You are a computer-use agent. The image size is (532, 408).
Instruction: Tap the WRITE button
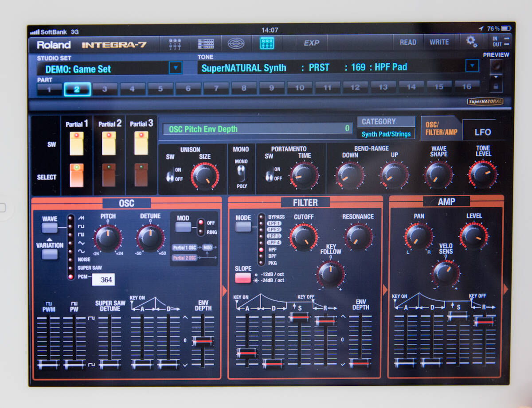click(x=439, y=42)
